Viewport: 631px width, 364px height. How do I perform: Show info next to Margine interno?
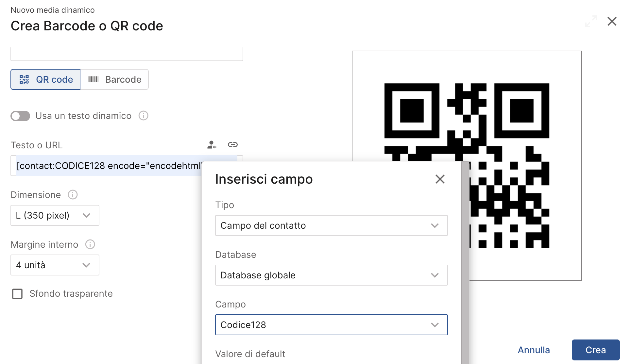click(x=90, y=244)
